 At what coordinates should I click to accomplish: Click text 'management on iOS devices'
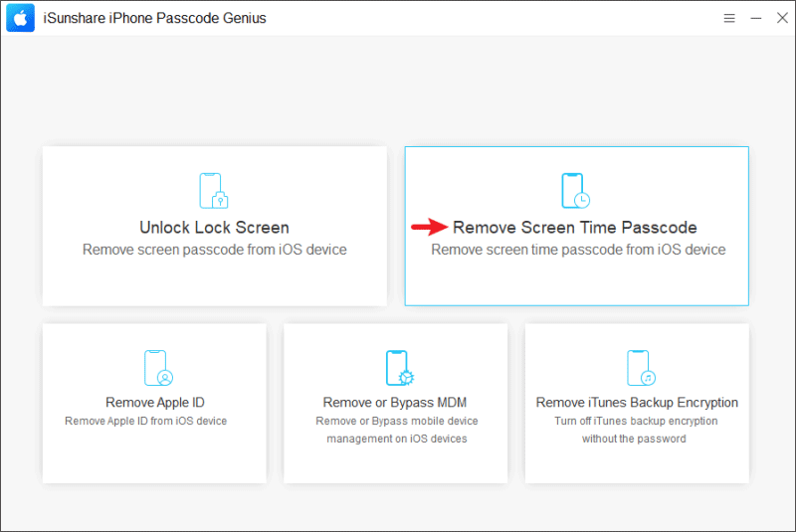pos(397,439)
